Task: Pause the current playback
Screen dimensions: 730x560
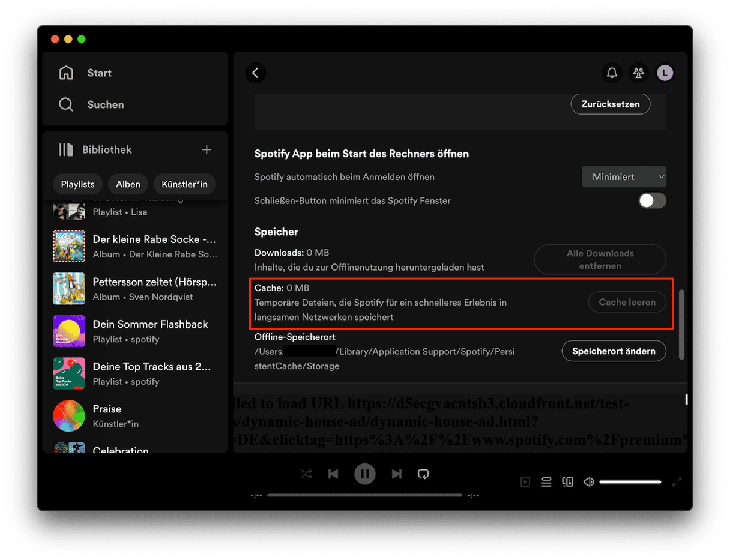Action: 364,474
